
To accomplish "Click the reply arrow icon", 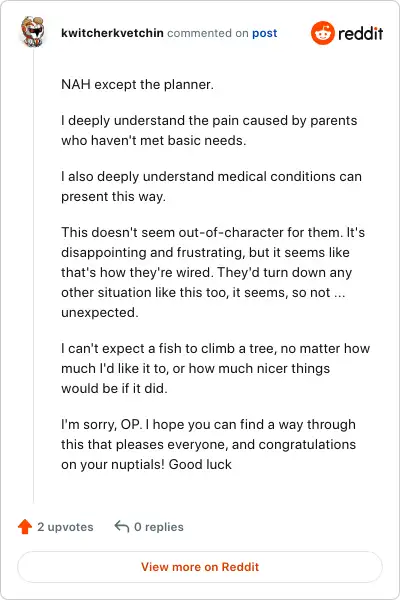I will [122, 527].
